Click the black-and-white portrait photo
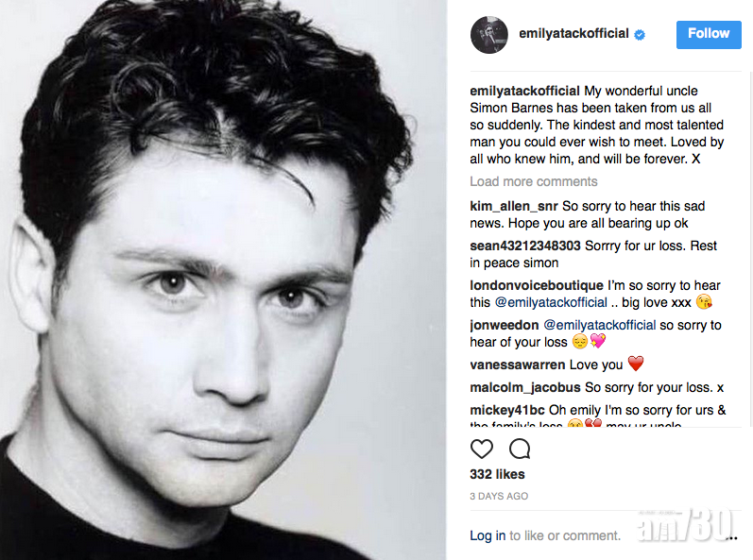The width and height of the screenshot is (753, 560). point(223,280)
